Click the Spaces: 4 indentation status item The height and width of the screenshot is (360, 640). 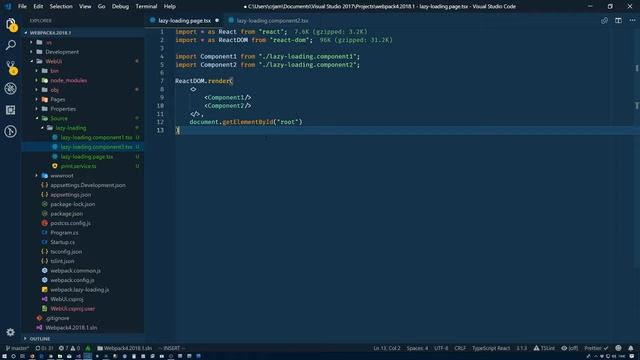(x=417, y=348)
